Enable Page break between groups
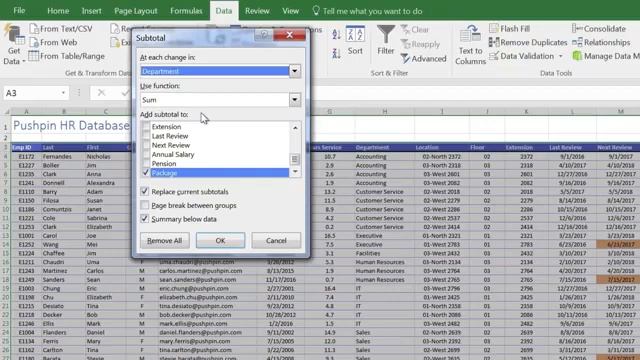Screen dimensions: 640x360 144,205
